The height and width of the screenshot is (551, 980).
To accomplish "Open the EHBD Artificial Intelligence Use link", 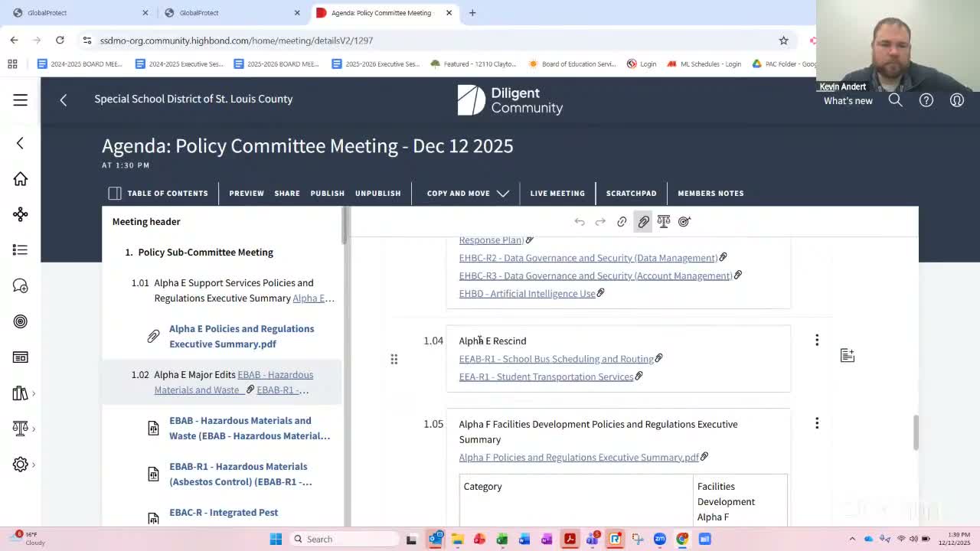I will (527, 293).
